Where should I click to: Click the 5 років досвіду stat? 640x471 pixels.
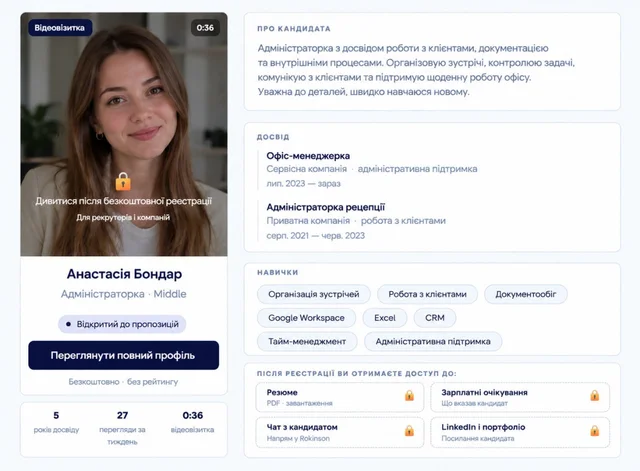click(x=56, y=422)
